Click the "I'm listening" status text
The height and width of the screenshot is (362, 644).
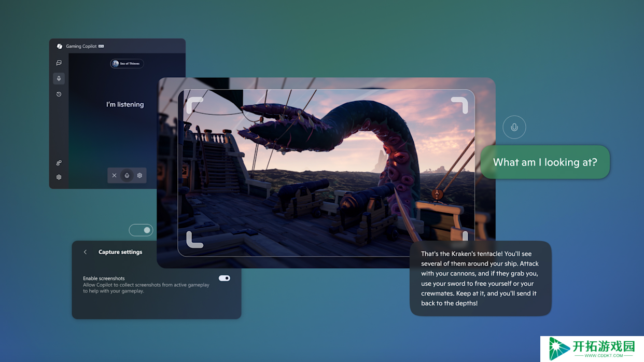pyautogui.click(x=125, y=104)
